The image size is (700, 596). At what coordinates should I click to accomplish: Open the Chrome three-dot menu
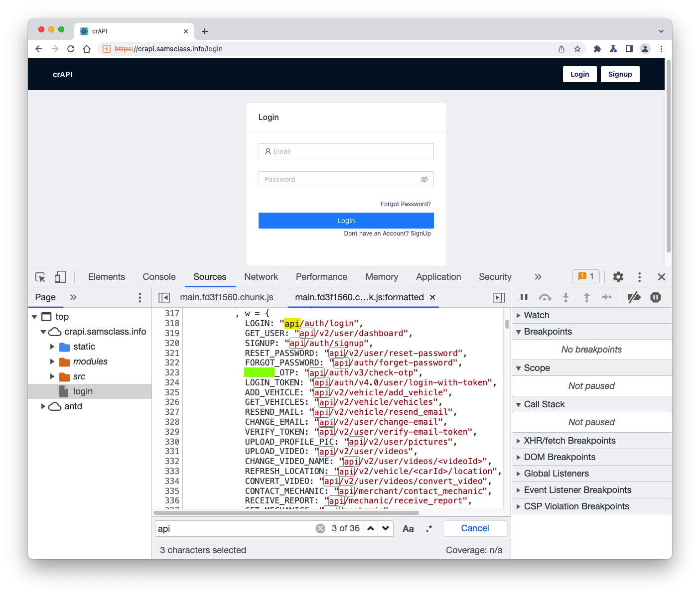(661, 49)
